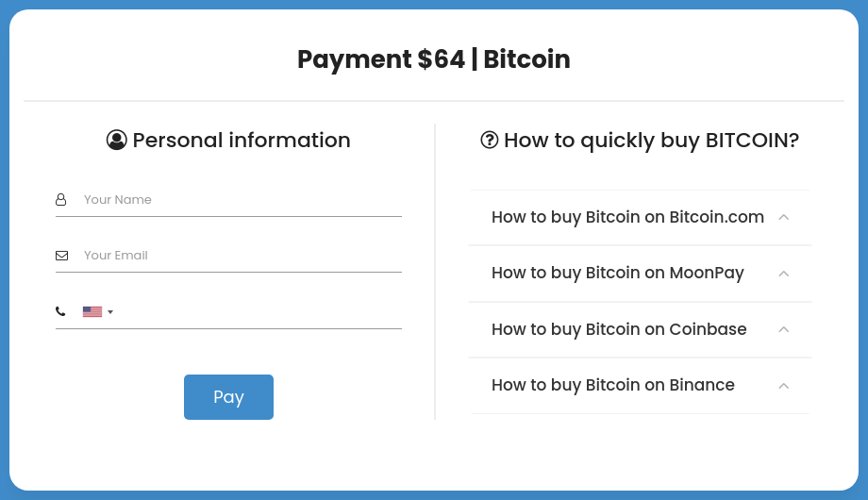Screen dimensions: 868x500
Task: Click the question mark help icon
Action: tap(490, 141)
